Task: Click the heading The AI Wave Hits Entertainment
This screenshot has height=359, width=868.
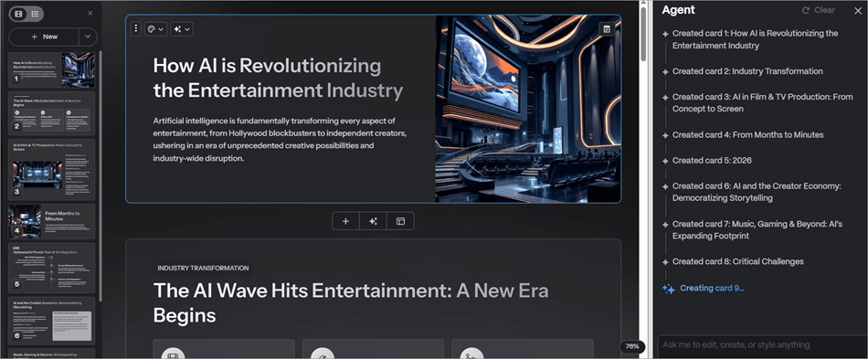Action: coord(351,303)
